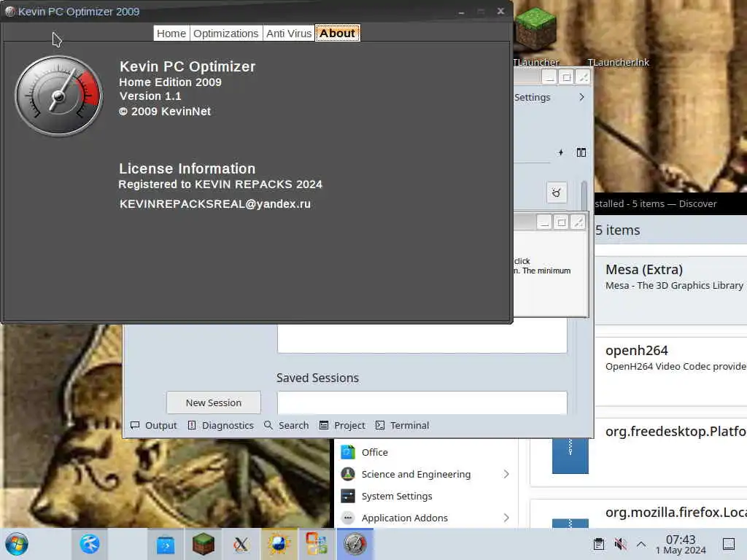Click the Kevin PC Optimizer title bar icon
The height and width of the screenshot is (560, 747).
pyautogui.click(x=9, y=12)
